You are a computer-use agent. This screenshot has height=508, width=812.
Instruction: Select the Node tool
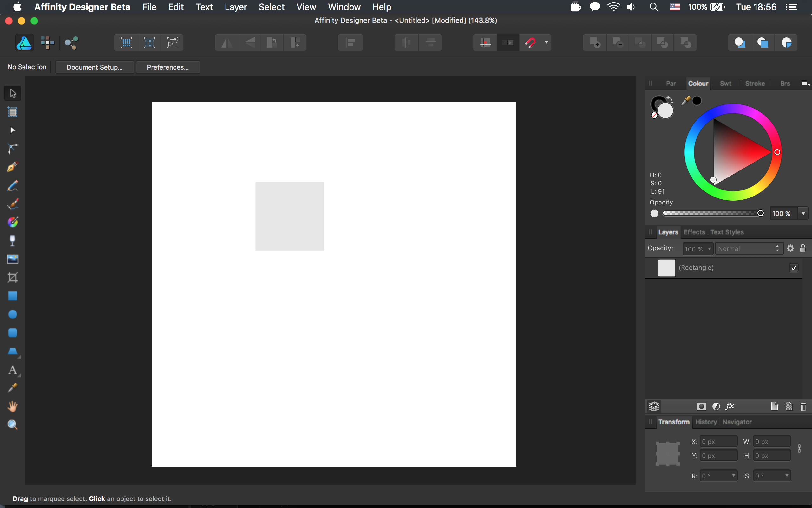pyautogui.click(x=13, y=130)
